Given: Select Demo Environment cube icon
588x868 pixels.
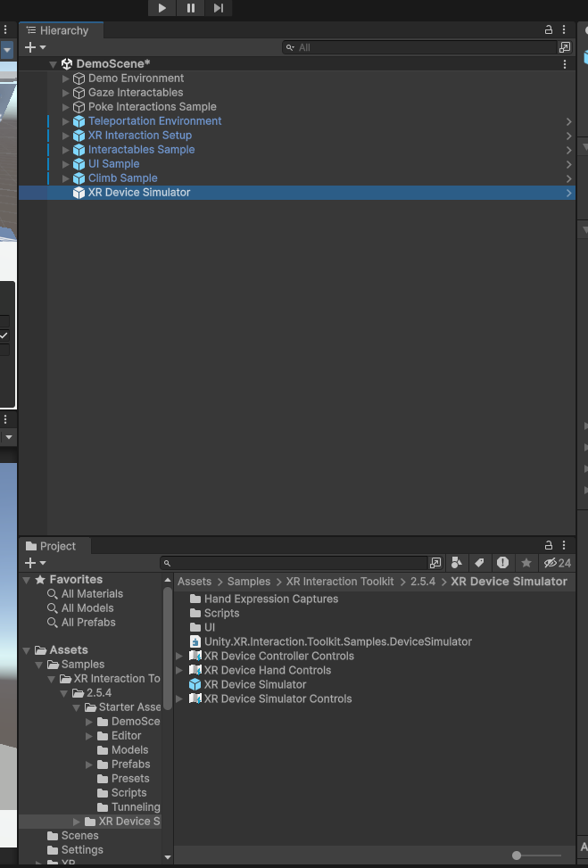Looking at the screenshot, I should coord(79,79).
